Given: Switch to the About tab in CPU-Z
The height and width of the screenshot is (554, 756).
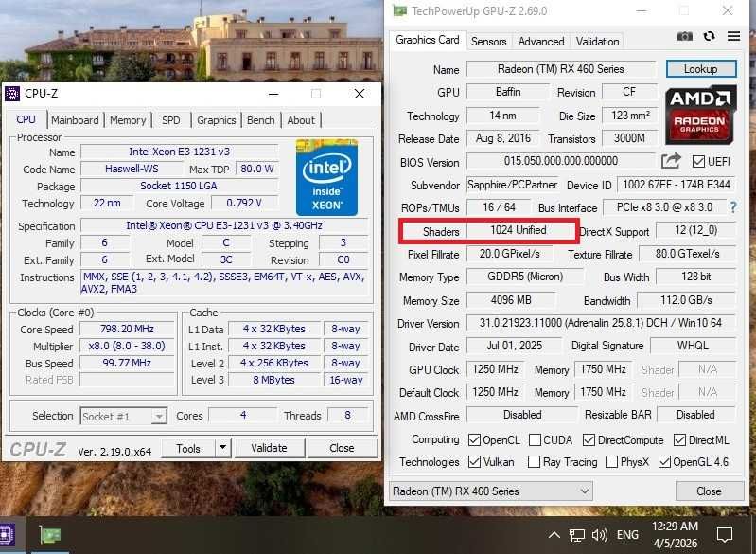Looking at the screenshot, I should click(301, 120).
